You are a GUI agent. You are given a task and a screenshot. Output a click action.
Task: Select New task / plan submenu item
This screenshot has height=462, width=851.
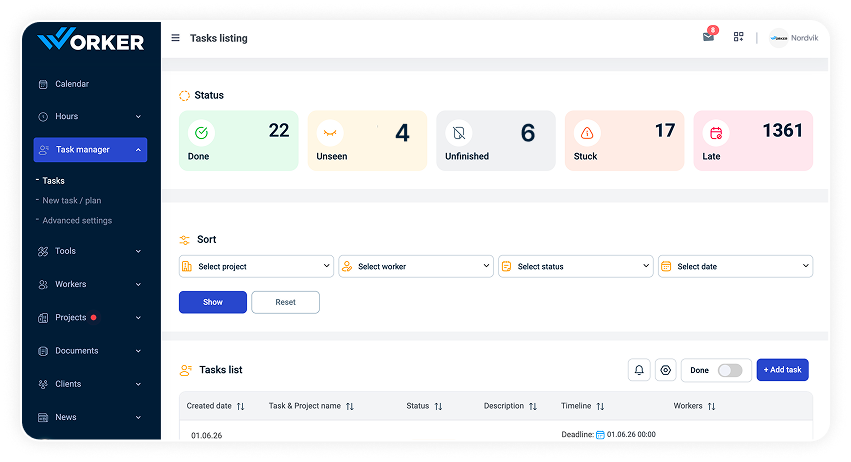(72, 200)
